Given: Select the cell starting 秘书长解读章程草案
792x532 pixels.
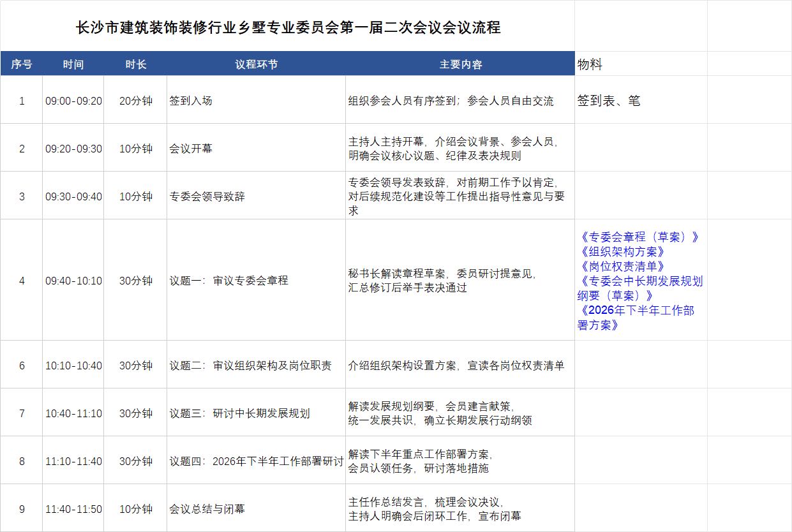Looking at the screenshot, I should click(x=460, y=280).
